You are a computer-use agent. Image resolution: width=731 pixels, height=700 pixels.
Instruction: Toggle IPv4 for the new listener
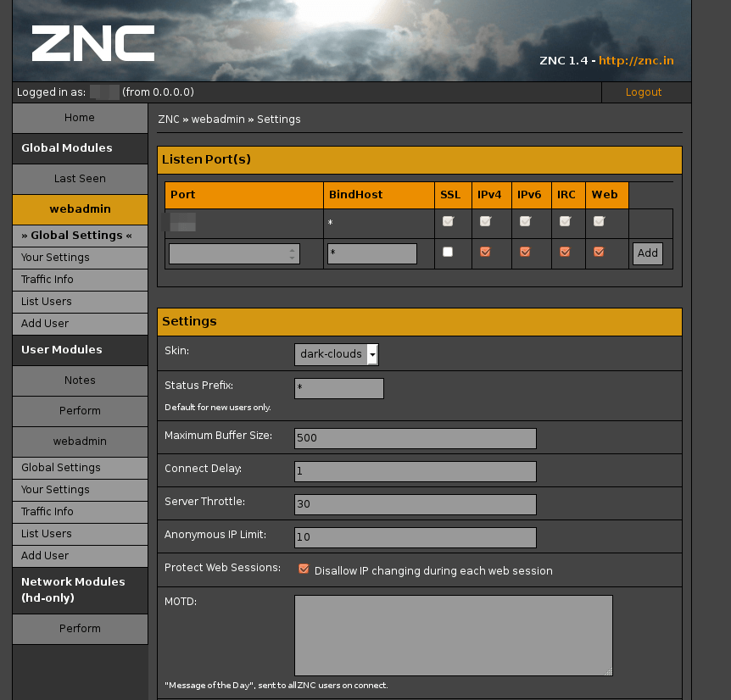[485, 252]
